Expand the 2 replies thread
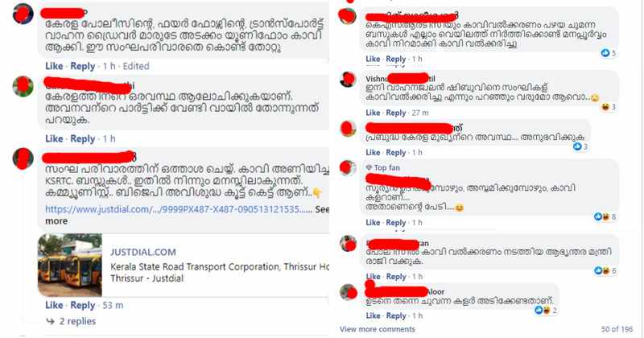Viewport: 644px width, 338px height. tap(72, 321)
